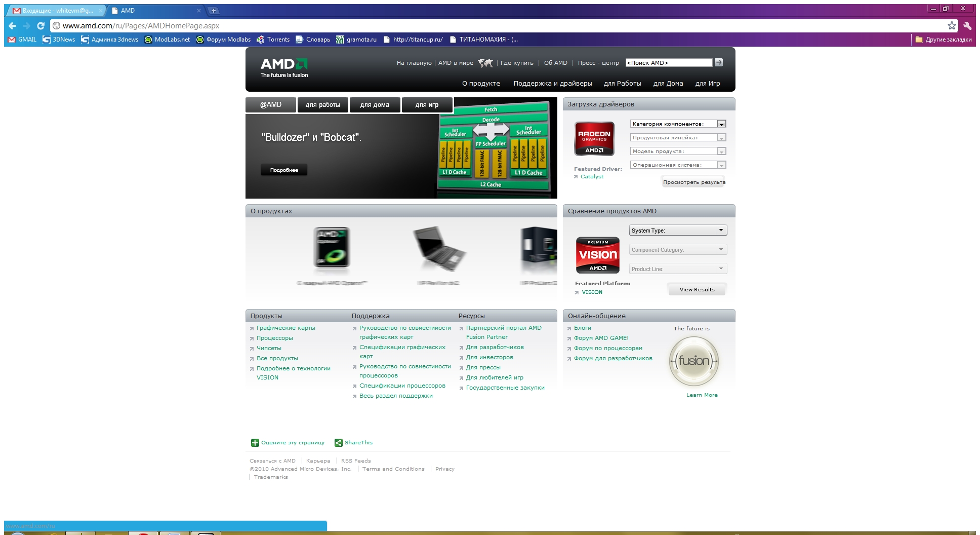The width and height of the screenshot is (980, 535).
Task: Close the AMD browser tab
Action: pyautogui.click(x=199, y=10)
